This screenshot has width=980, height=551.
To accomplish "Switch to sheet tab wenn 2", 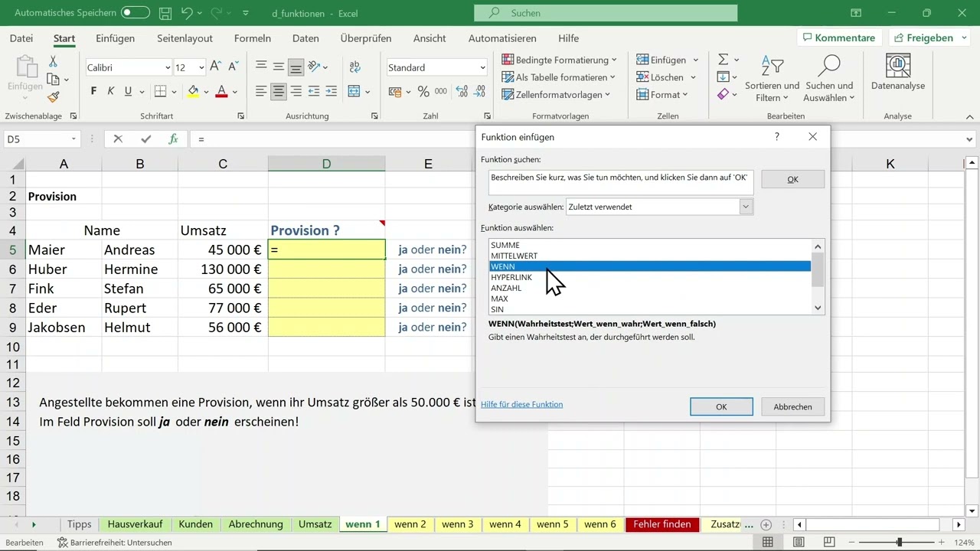I will [x=410, y=524].
